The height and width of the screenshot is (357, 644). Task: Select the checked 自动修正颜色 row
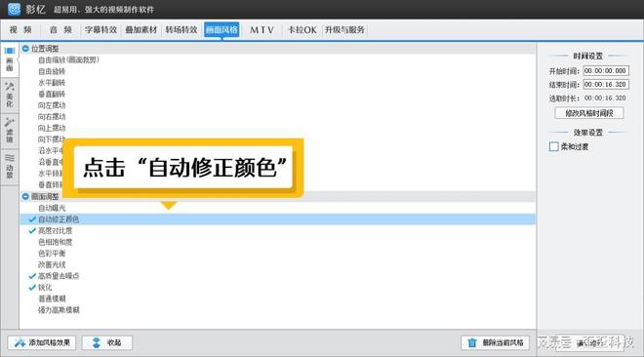point(278,219)
